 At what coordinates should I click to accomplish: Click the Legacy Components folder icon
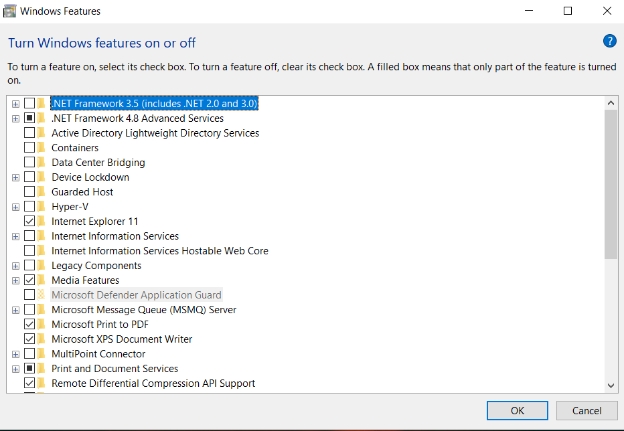[x=41, y=265]
